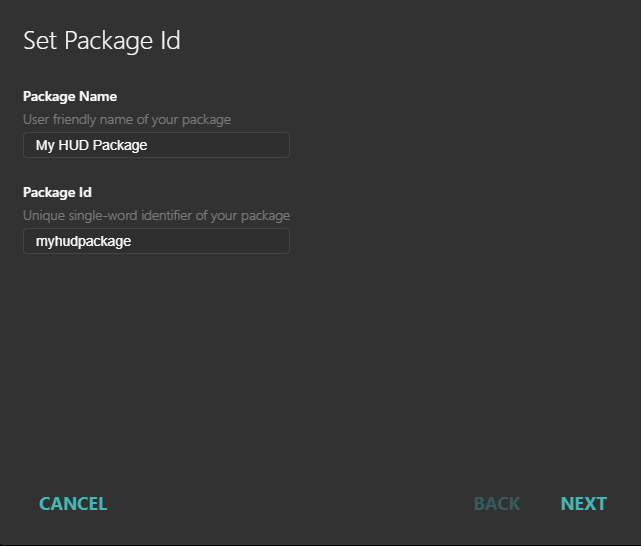Image resolution: width=641 pixels, height=546 pixels.
Task: Proceed with the NEXT button
Action: pyautogui.click(x=584, y=503)
